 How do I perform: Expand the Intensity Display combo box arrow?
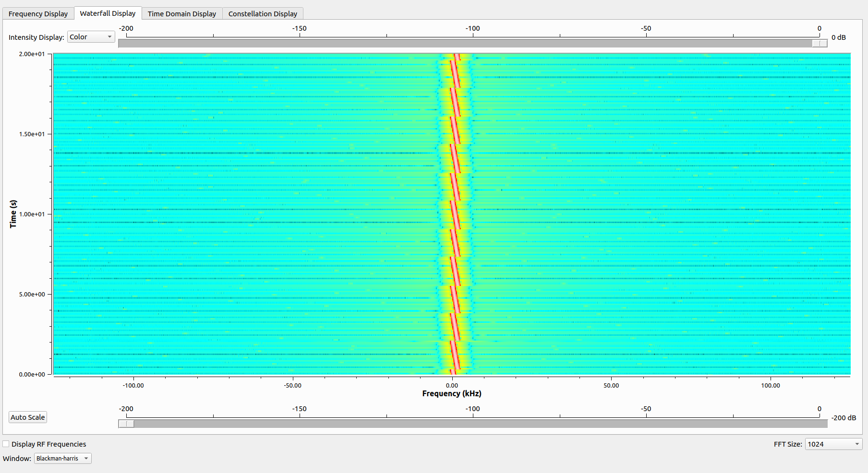109,36
